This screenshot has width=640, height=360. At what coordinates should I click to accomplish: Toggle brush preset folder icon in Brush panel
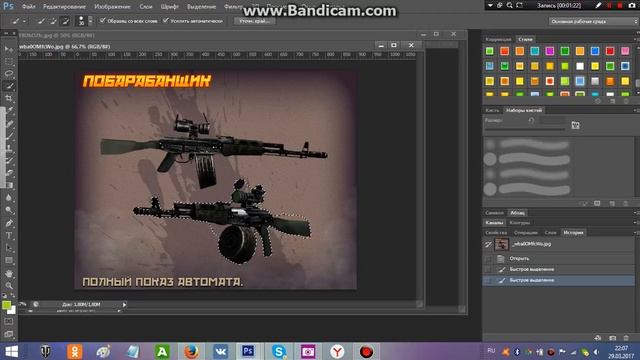click(x=576, y=125)
